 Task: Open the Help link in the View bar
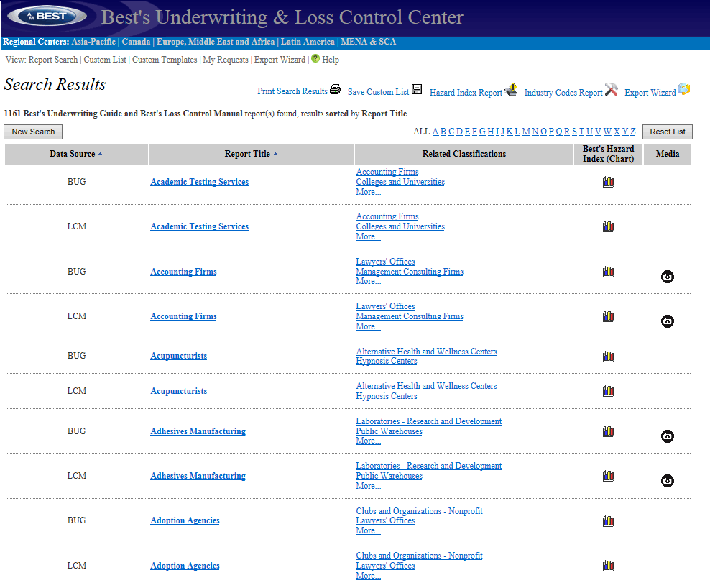pyautogui.click(x=330, y=60)
